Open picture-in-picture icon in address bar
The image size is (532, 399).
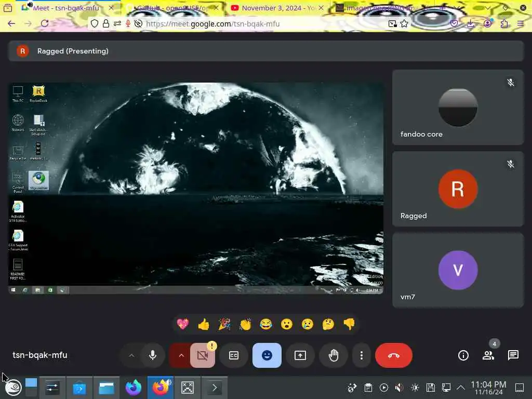(x=393, y=23)
